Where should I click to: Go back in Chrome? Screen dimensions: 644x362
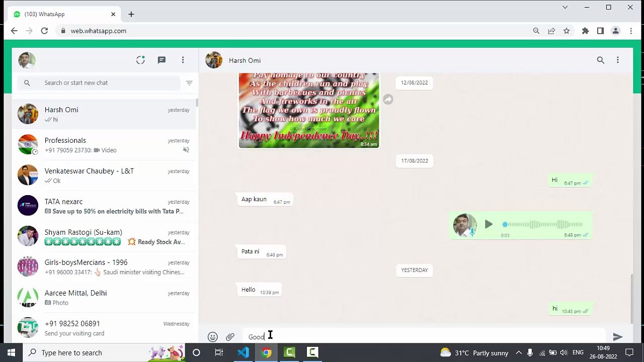pyautogui.click(x=14, y=31)
